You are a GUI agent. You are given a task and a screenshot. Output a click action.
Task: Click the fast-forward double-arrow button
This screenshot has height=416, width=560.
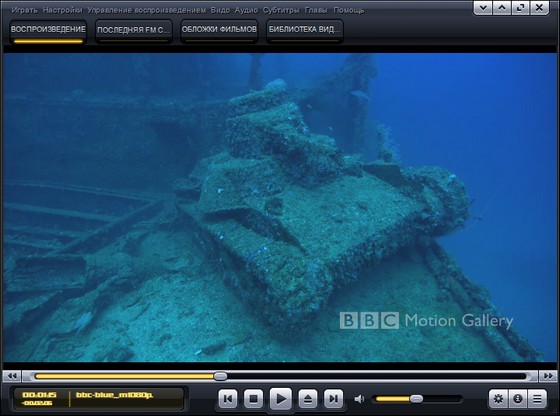548,376
